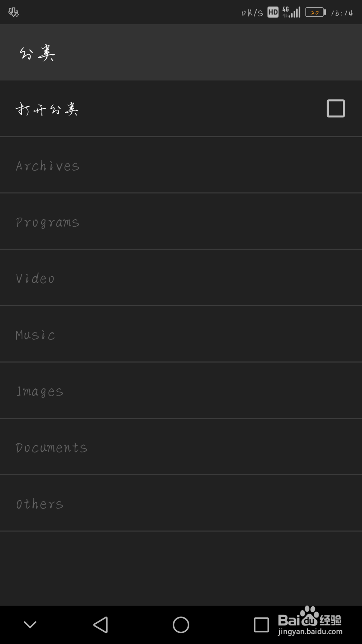Tap the 打开分类 label text

tap(47, 109)
